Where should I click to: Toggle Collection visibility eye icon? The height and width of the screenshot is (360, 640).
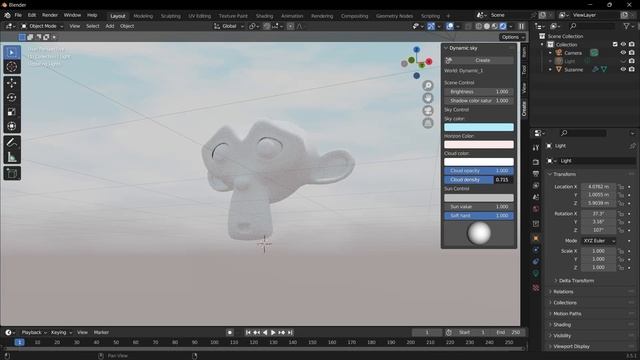coord(623,44)
